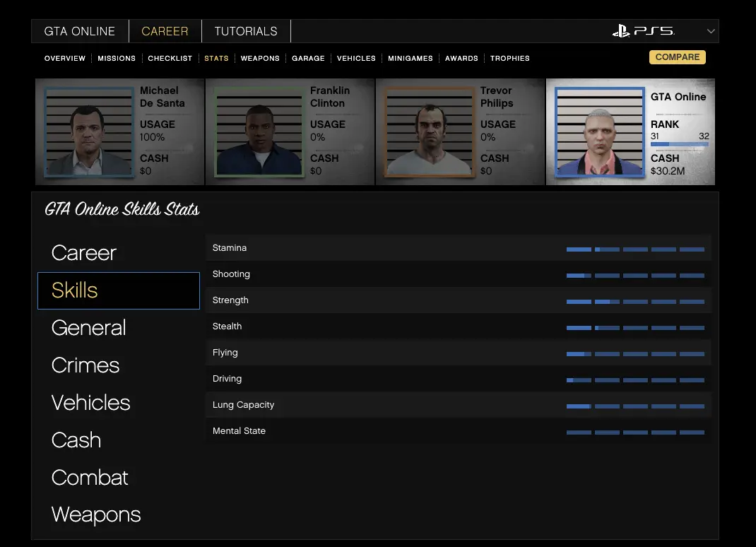
Task: Open the Checklist submenu link
Action: (170, 58)
